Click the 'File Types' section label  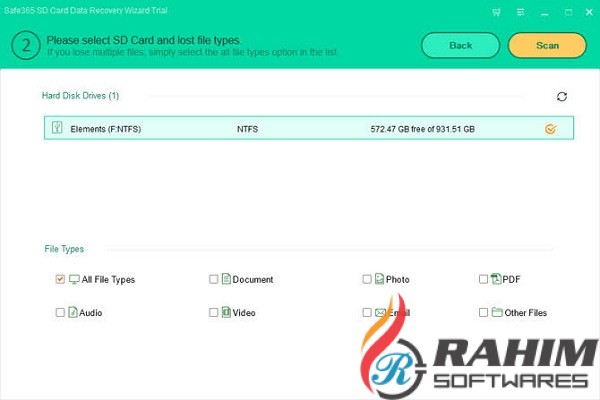[x=64, y=249]
